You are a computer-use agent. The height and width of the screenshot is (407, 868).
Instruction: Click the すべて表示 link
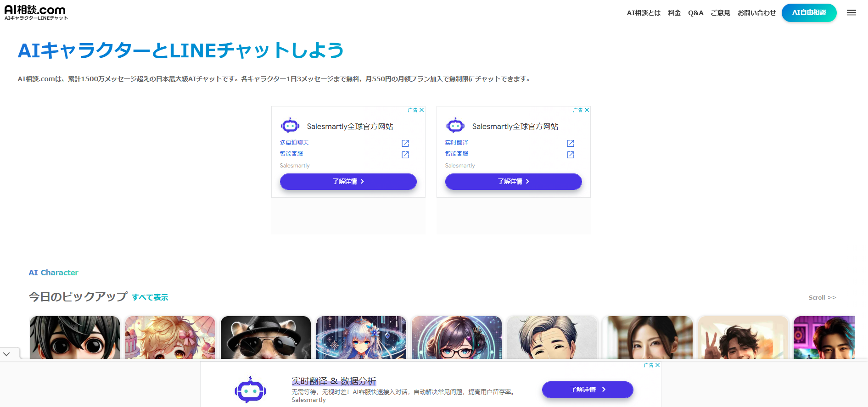coord(150,297)
